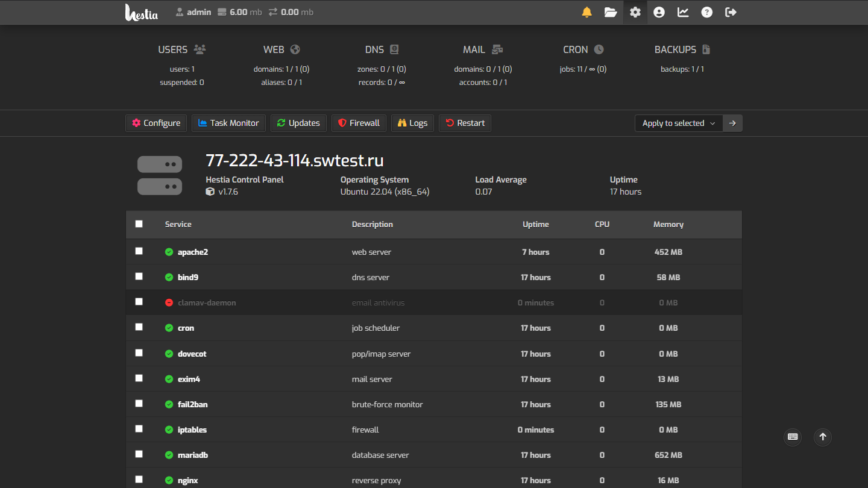This screenshot has height=488, width=868.
Task: Select the clamav-daemon checkbox
Action: point(139,301)
